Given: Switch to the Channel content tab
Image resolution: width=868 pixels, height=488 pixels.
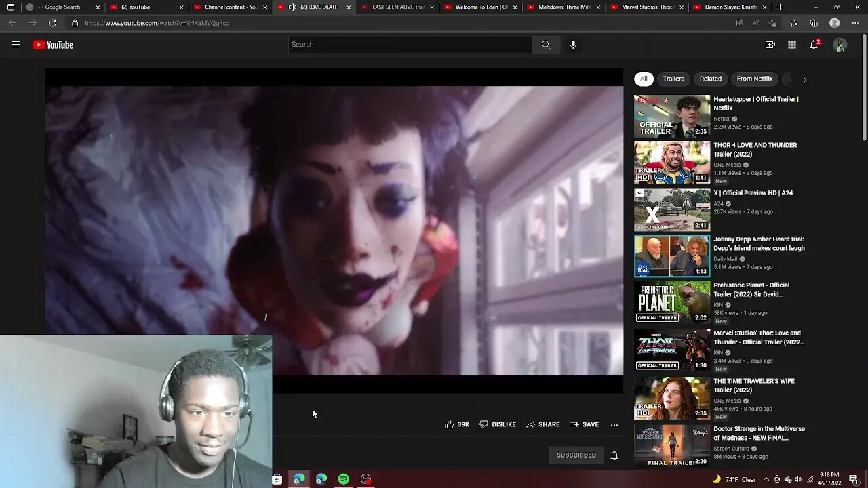Looking at the screenshot, I should tap(230, 7).
